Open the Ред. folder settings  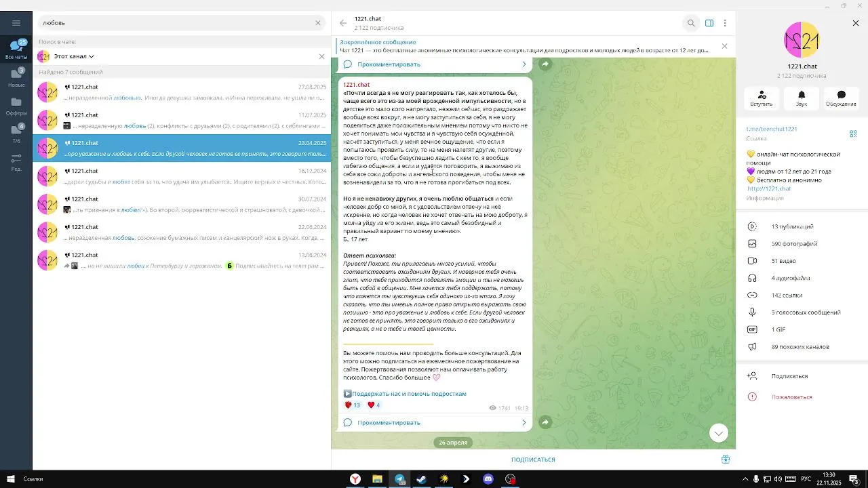point(16,161)
